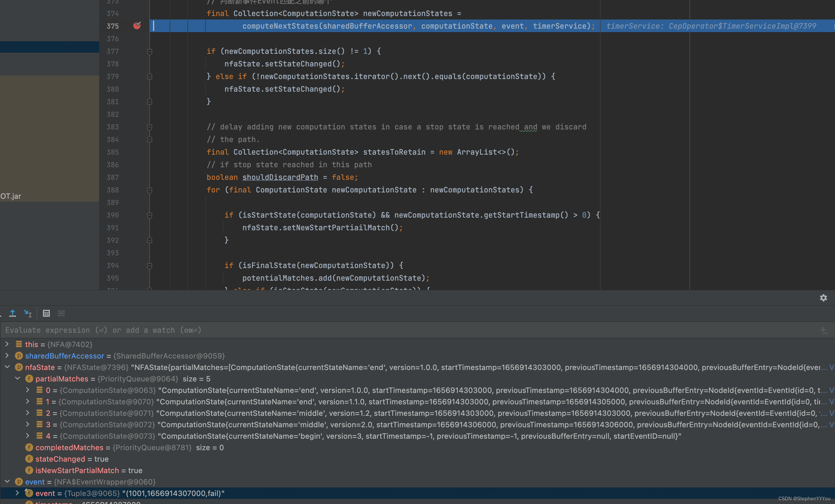The height and width of the screenshot is (504, 835).
Task: Toggle the breakpoint on line 375
Action: tap(137, 26)
